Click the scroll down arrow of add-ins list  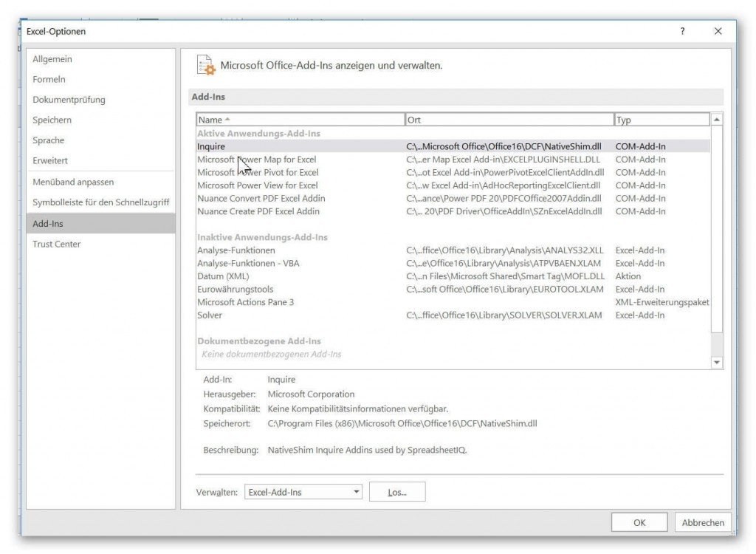click(716, 363)
